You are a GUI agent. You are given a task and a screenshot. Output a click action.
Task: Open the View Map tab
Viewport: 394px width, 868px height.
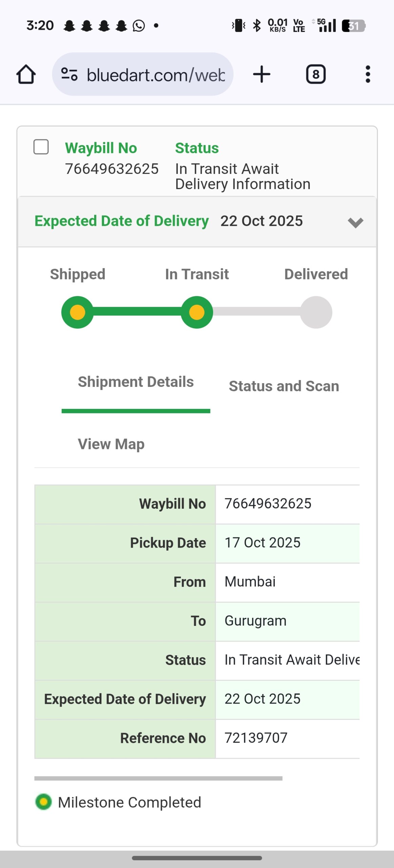tap(111, 444)
